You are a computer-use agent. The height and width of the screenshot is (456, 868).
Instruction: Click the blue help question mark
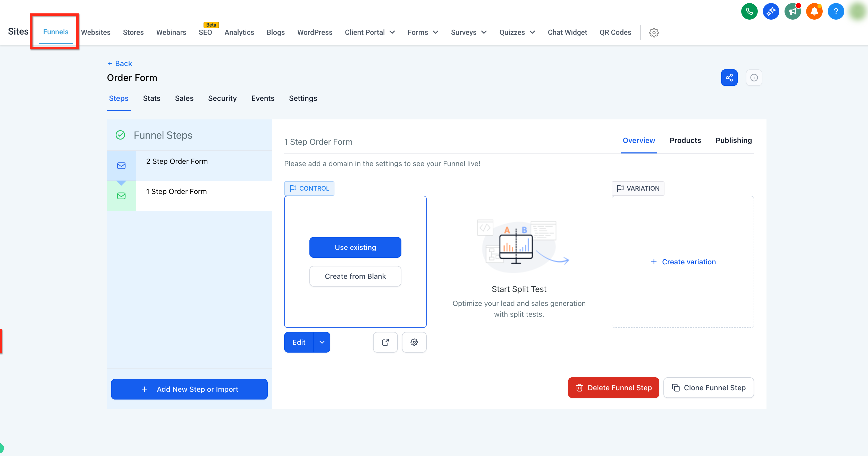(x=836, y=11)
